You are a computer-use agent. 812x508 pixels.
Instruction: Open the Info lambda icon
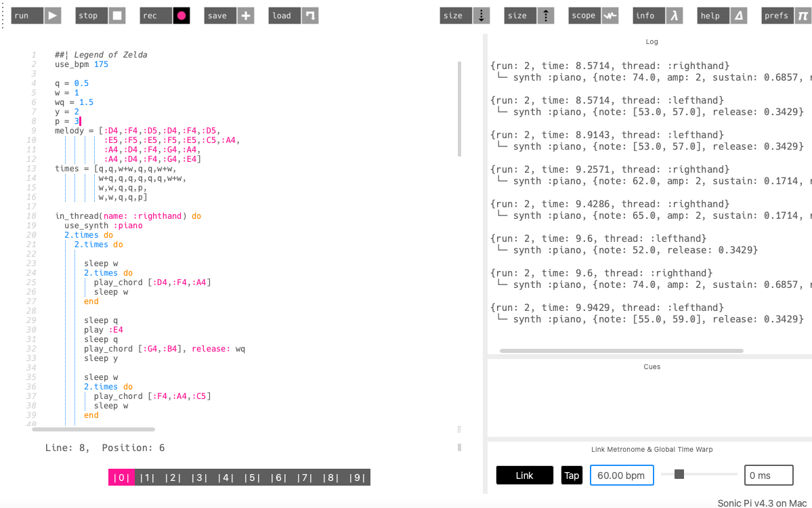pyautogui.click(x=676, y=15)
